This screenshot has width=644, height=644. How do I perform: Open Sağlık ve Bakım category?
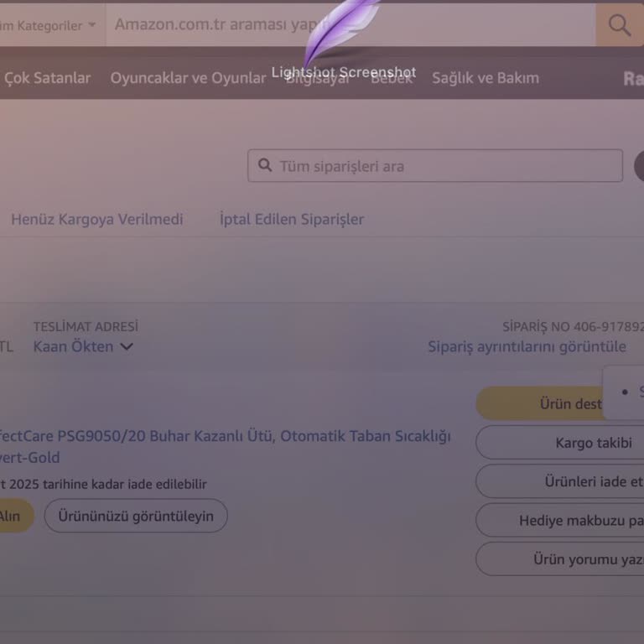(x=486, y=78)
